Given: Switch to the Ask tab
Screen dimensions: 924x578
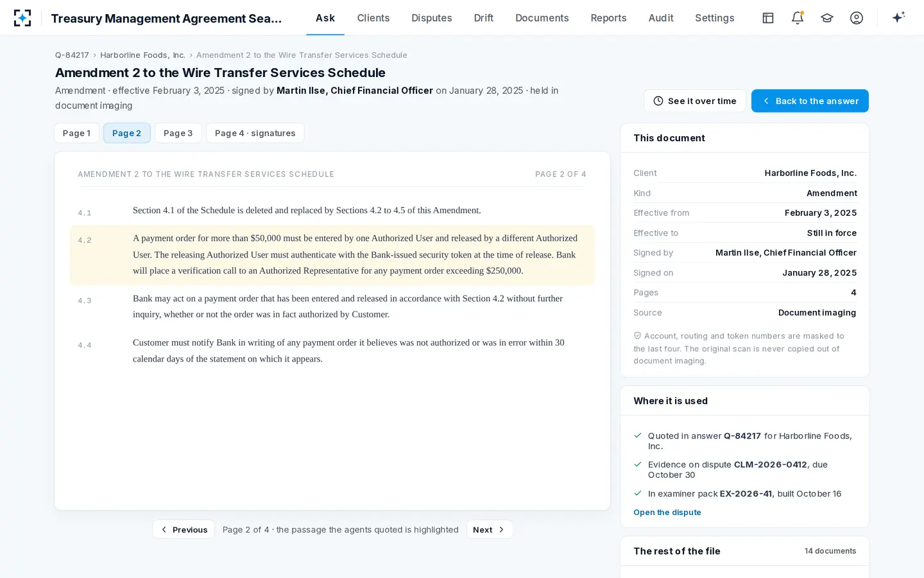Looking at the screenshot, I should (x=325, y=18).
